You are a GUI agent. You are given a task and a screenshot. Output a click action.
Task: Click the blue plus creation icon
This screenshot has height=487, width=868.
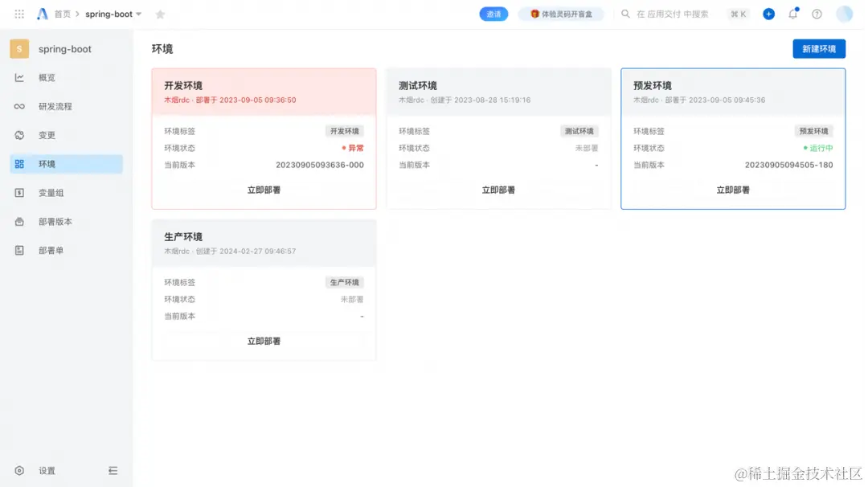point(768,14)
